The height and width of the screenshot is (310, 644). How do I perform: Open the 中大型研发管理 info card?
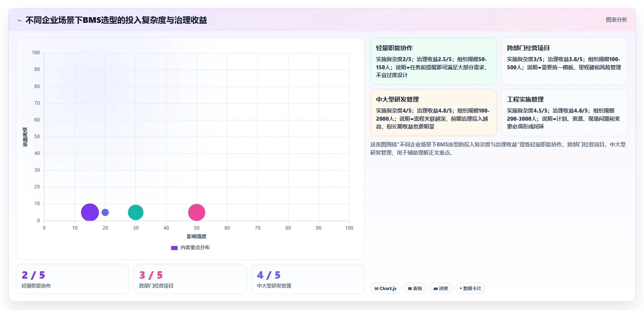click(x=434, y=113)
